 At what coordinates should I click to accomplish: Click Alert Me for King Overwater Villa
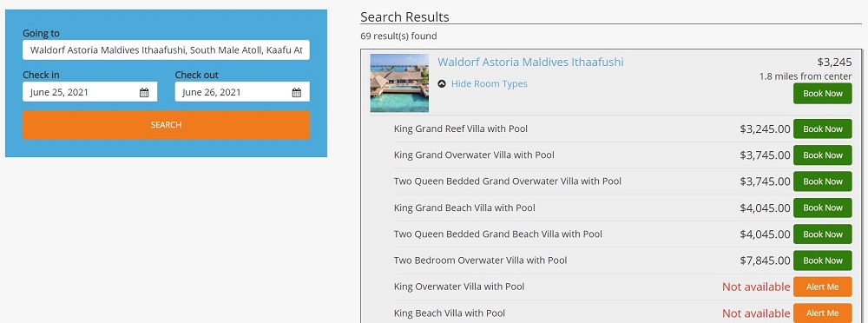click(x=823, y=287)
